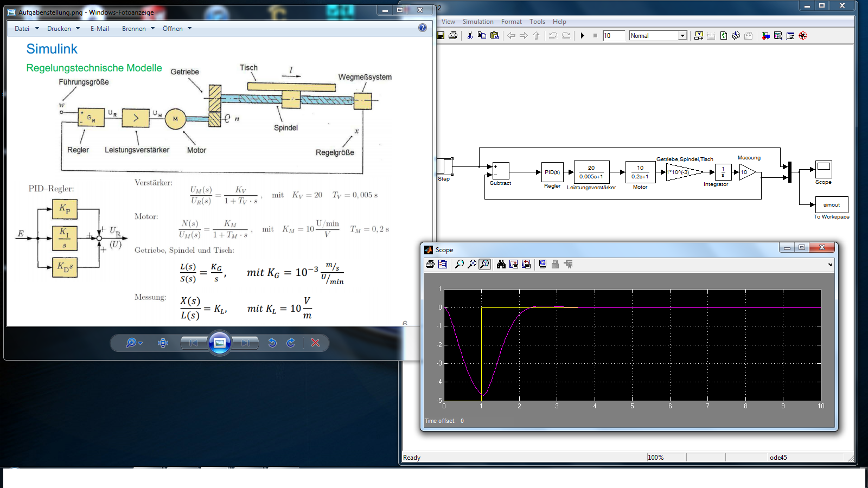Open the simulation mode Normal dropdown

[682, 36]
